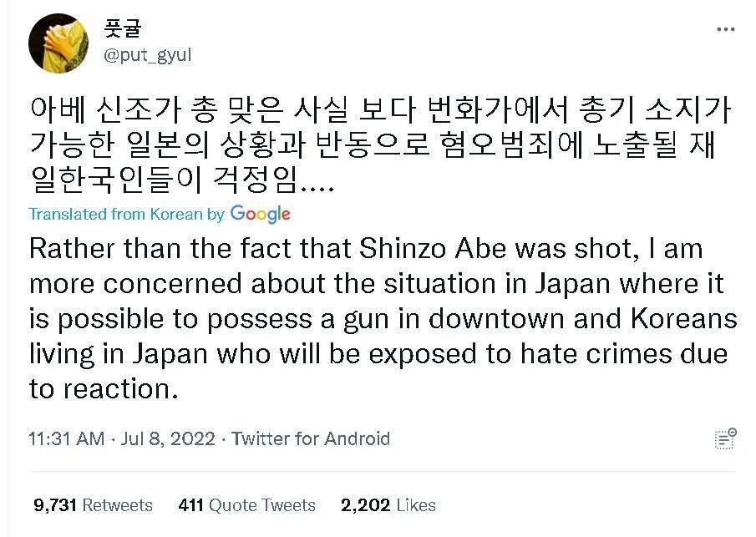View the 411 Quote Tweets
Viewport: 756px width, 537px height.
click(246, 505)
